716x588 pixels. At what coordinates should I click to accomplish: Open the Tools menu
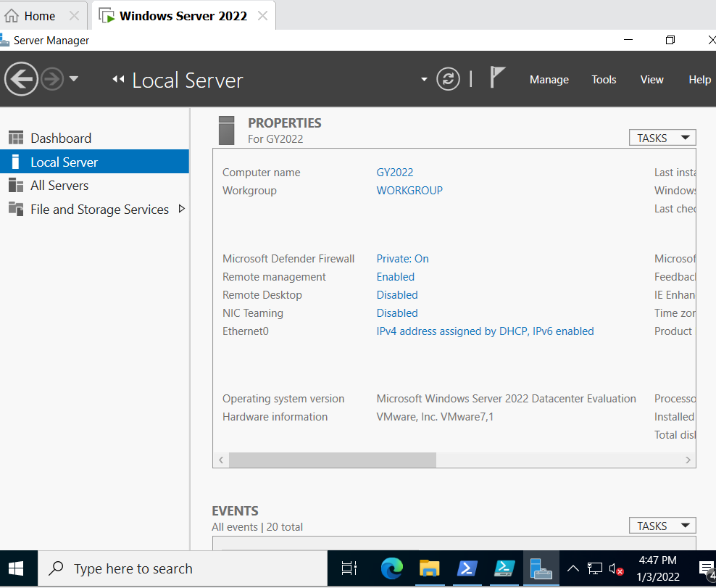click(x=604, y=80)
